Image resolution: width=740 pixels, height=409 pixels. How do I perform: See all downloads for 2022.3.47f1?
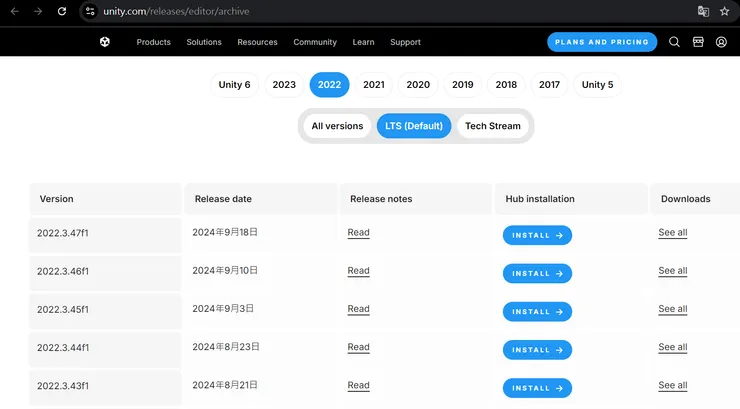(x=673, y=233)
